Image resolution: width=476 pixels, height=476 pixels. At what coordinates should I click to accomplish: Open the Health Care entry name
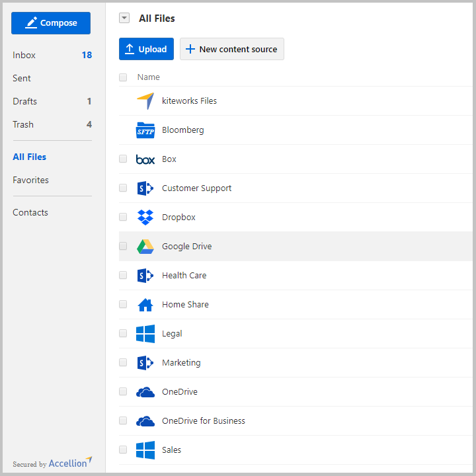[184, 275]
